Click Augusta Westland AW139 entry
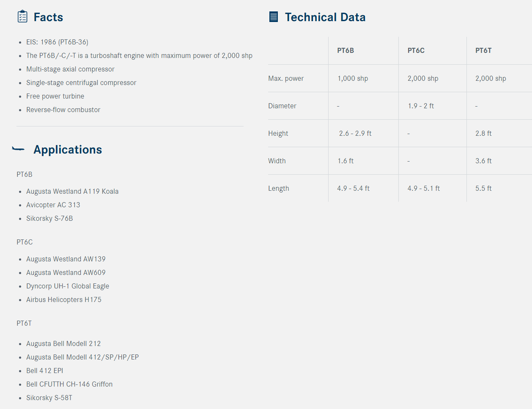Viewport: 532px width, 409px height. 66,259
